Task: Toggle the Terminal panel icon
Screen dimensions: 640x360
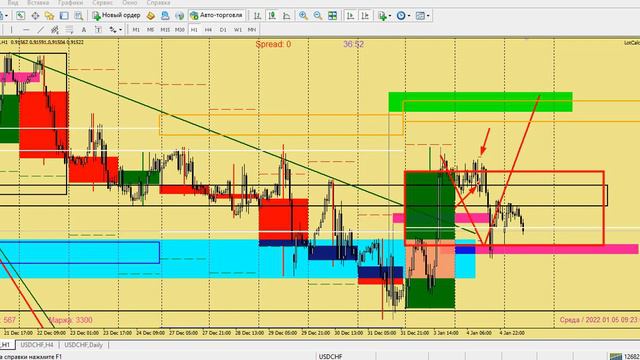Action: click(64, 16)
